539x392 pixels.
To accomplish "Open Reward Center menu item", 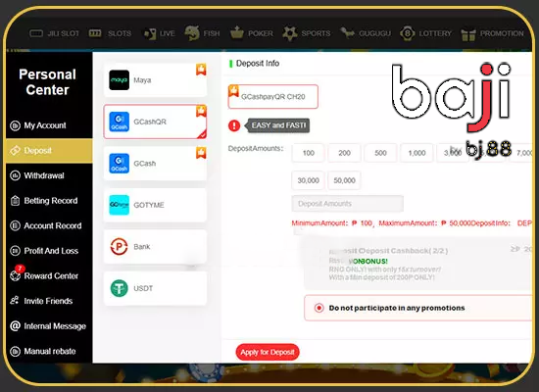I will (49, 276).
